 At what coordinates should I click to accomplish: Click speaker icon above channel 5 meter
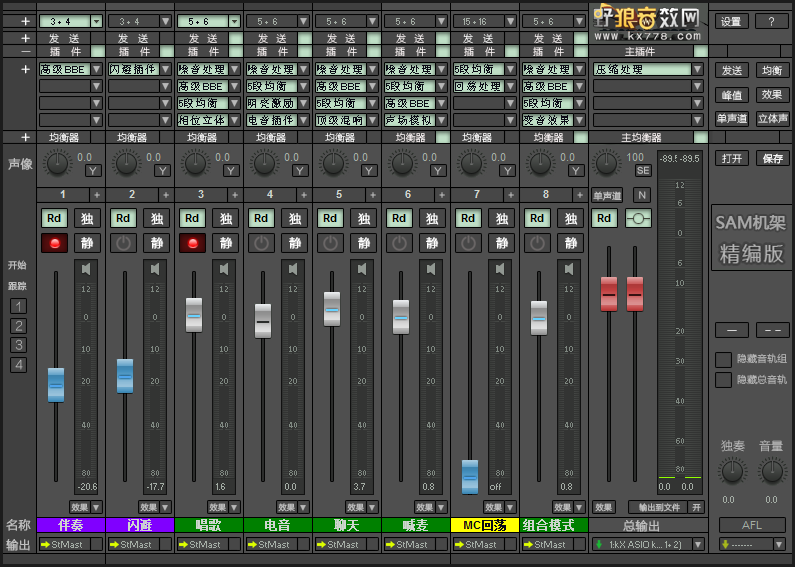tap(362, 269)
